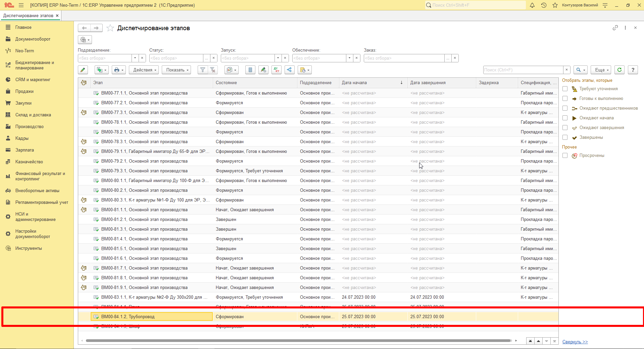This screenshot has width=644, height=349.
Task: Open the print dropdown button
Action: 119,70
